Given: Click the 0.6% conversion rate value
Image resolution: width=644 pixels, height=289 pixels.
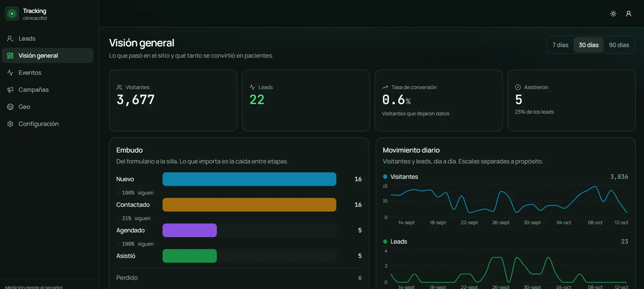Looking at the screenshot, I should pyautogui.click(x=396, y=100).
